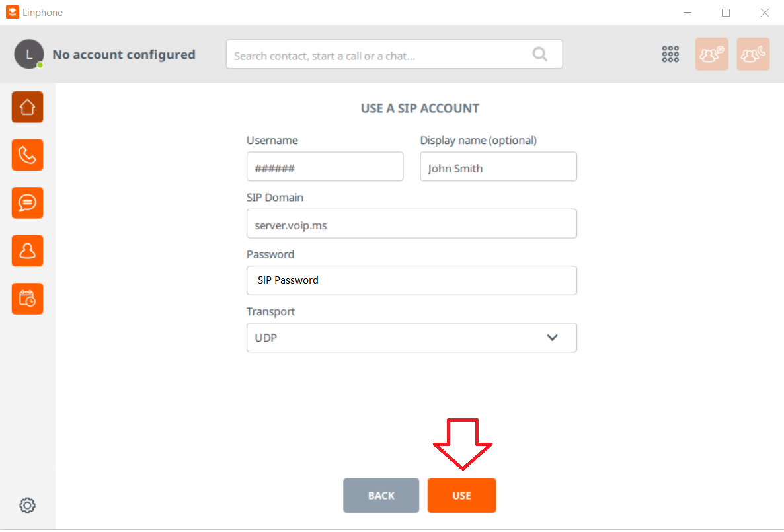This screenshot has width=784, height=532.
Task: Click the Transport dropdown chevron arrow
Action: [552, 338]
